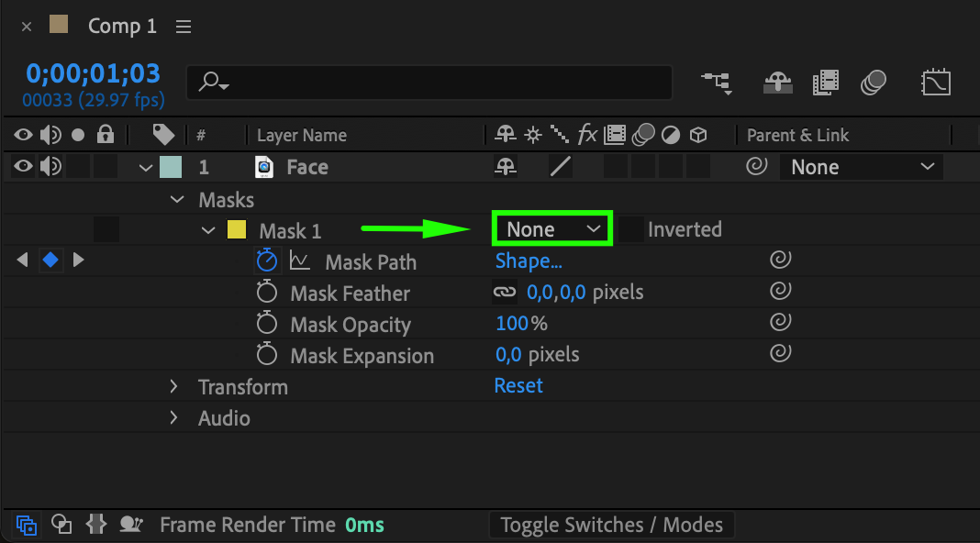Select the Face layer name
The width and height of the screenshot is (980, 543).
[x=306, y=167]
